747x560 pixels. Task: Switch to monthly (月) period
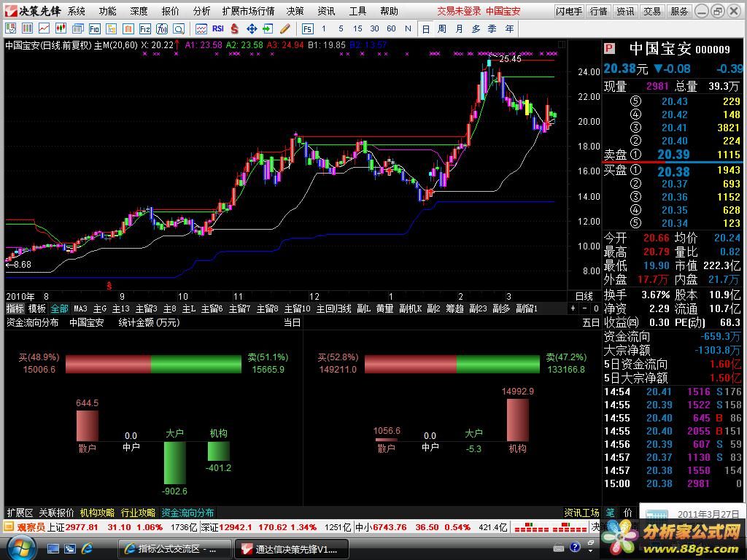[459, 29]
